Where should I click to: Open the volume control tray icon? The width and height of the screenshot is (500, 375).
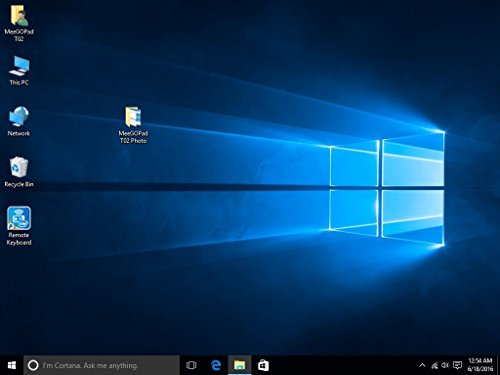coord(445,365)
